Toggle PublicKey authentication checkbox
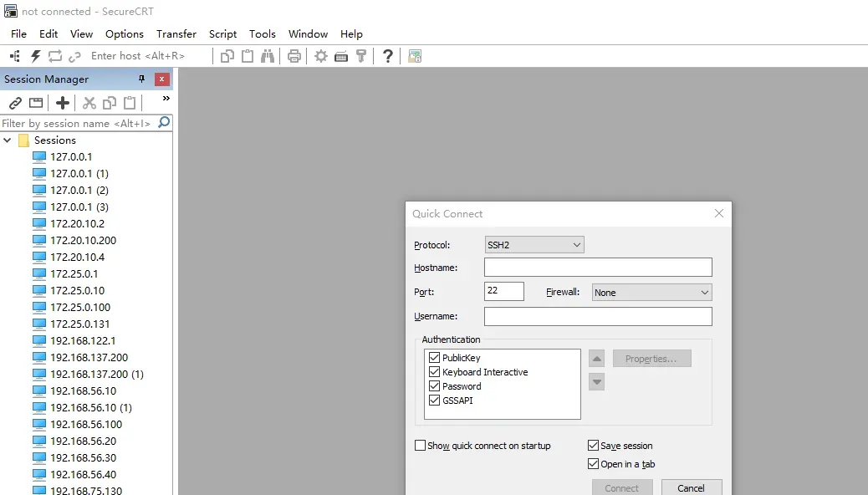 click(x=435, y=358)
